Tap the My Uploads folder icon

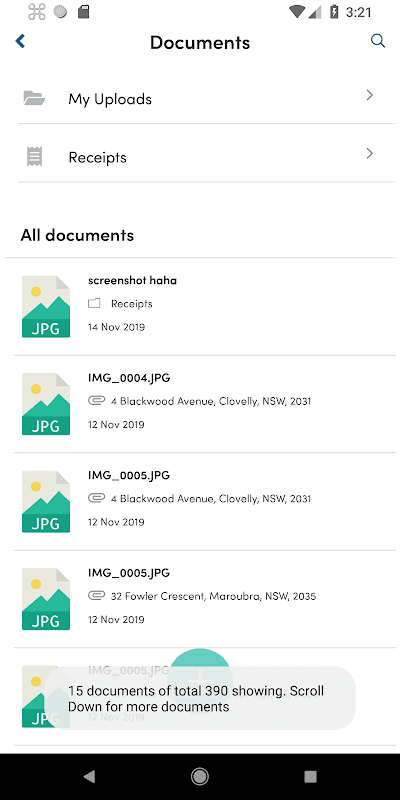click(34, 98)
